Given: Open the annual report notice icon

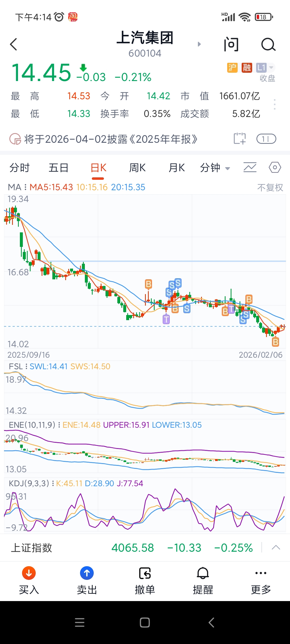Looking at the screenshot, I should point(15,139).
